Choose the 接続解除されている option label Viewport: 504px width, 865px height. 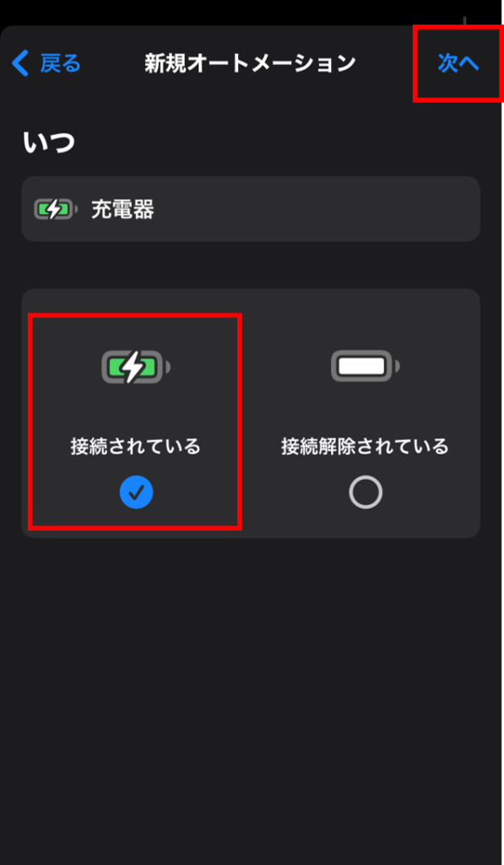click(x=365, y=446)
